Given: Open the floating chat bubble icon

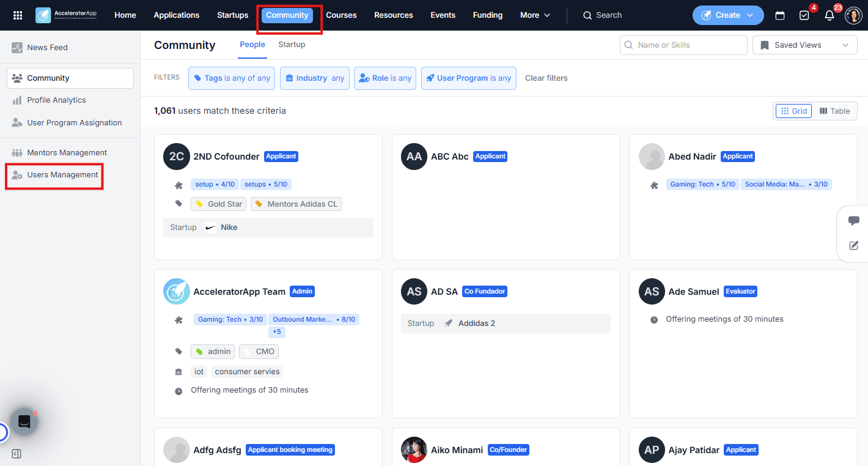Looking at the screenshot, I should pos(854,221).
